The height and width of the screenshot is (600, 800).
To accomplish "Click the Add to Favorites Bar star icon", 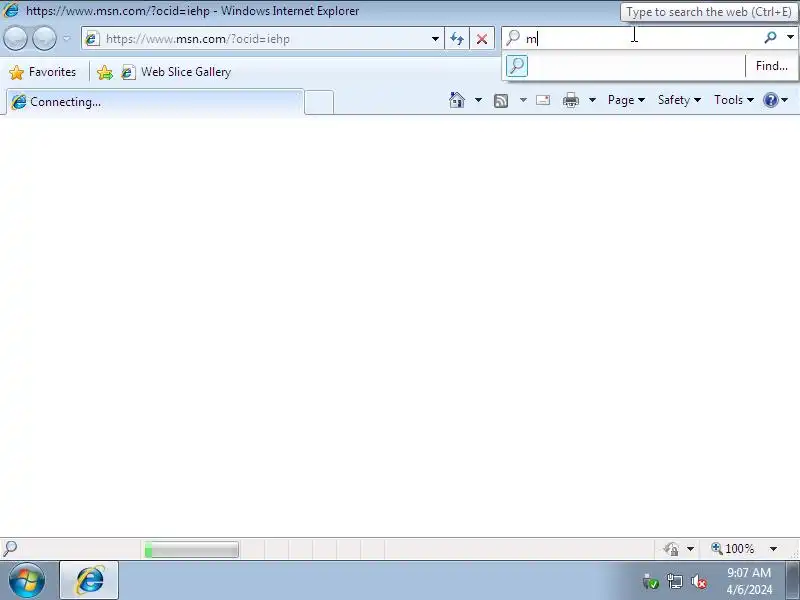I will pyautogui.click(x=105, y=72).
